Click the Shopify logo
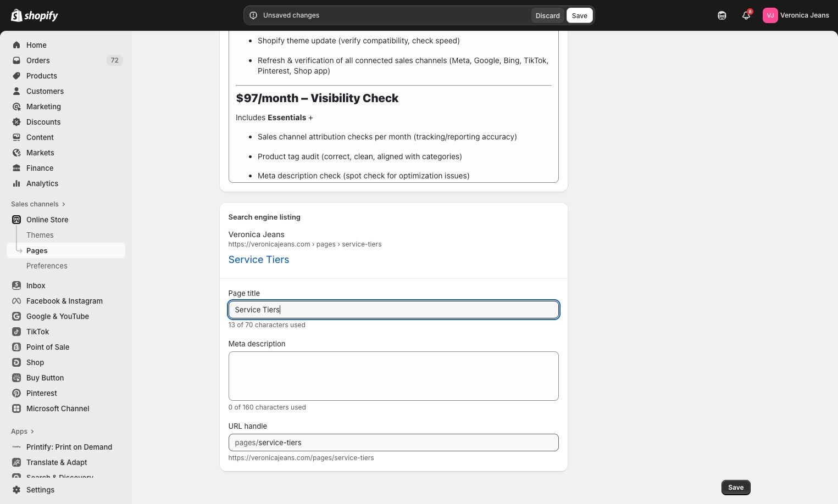Screen dimensions: 838x504 [34, 15]
